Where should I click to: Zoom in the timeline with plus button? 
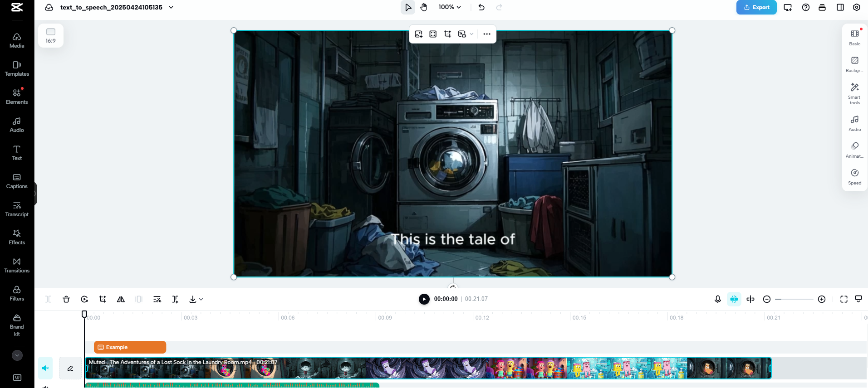point(822,299)
